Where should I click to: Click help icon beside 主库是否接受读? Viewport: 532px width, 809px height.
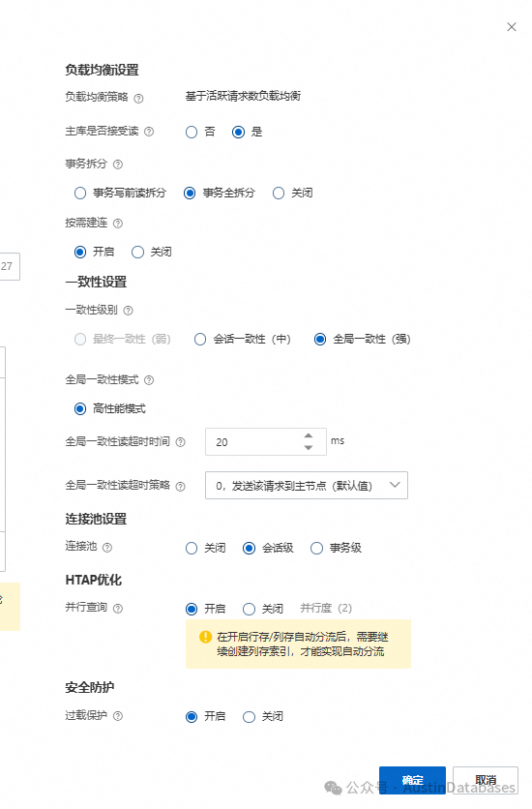[149, 132]
